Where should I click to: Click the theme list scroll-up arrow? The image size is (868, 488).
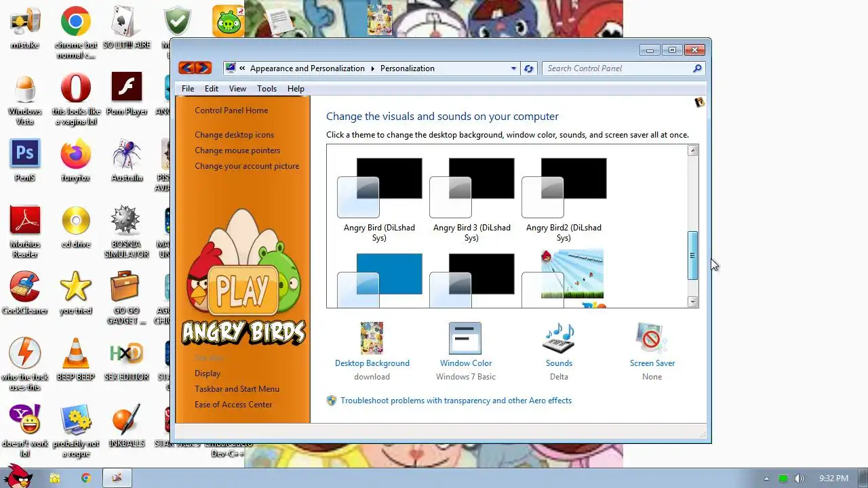pyautogui.click(x=692, y=150)
